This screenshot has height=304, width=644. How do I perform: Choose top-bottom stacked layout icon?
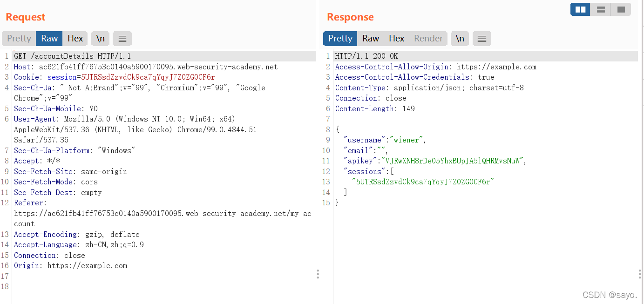[x=601, y=9]
